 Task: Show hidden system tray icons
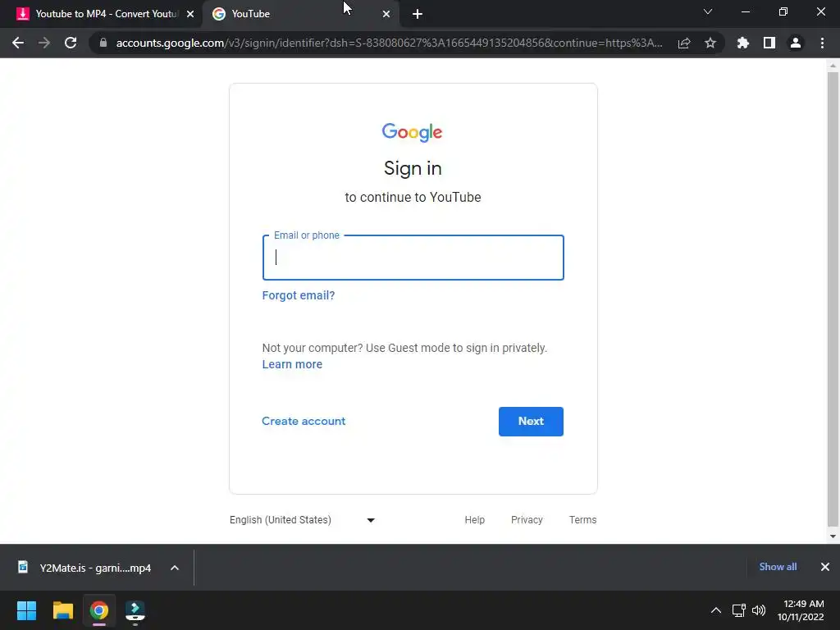(x=715, y=610)
